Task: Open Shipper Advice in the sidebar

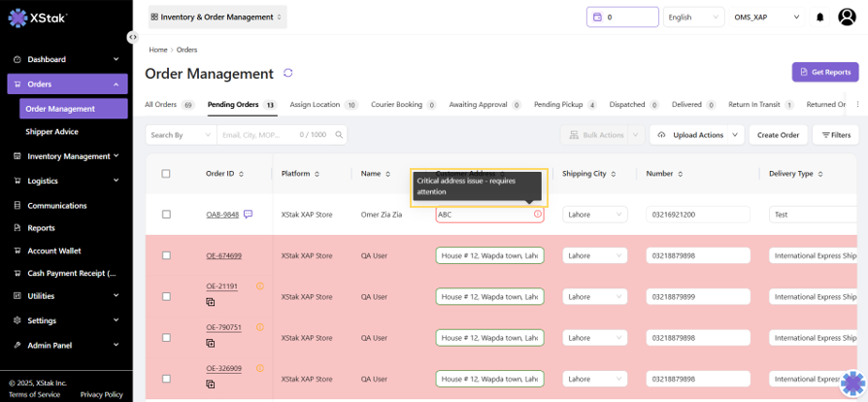Action: (52, 131)
